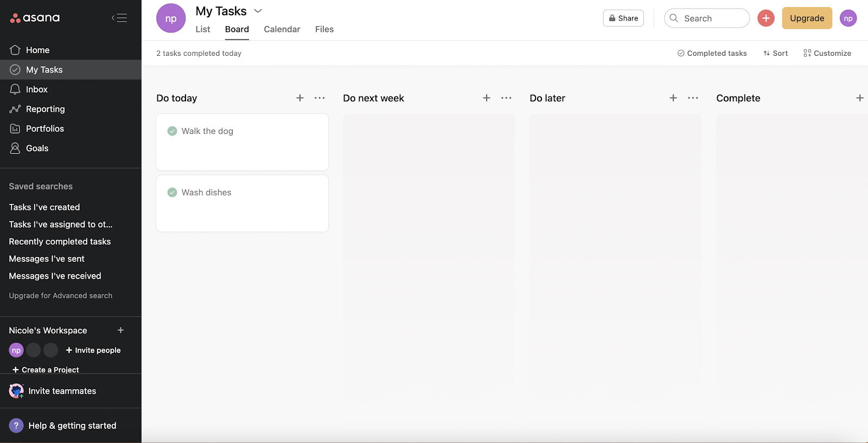
Task: Add a task to the Do later column
Action: click(673, 98)
